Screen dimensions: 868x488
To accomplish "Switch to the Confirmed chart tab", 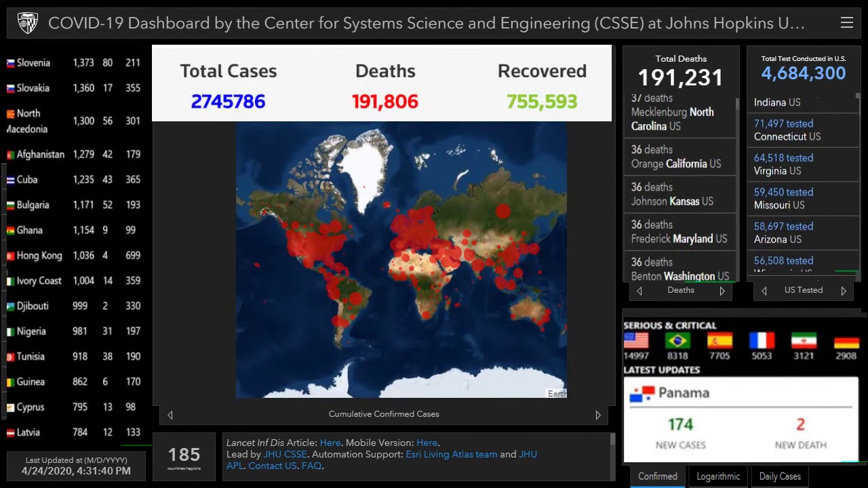I will [657, 476].
